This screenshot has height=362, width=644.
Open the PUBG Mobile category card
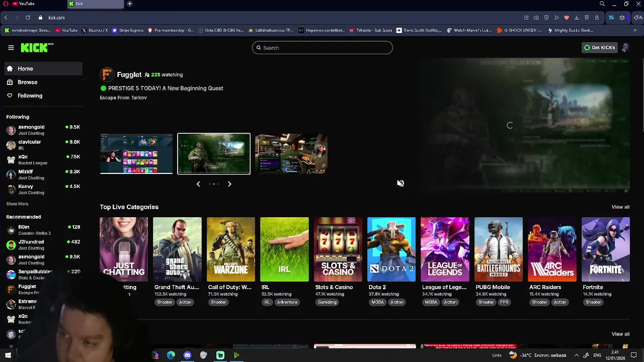499,249
